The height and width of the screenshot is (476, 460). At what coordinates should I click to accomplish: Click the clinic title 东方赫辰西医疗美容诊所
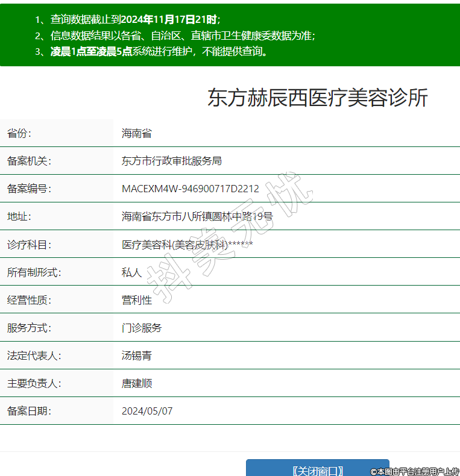pyautogui.click(x=317, y=98)
